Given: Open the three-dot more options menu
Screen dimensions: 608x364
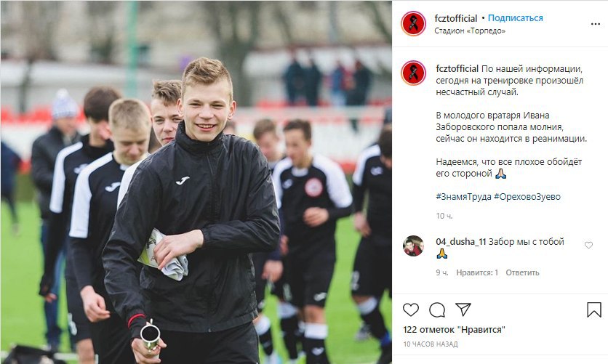Looking at the screenshot, I should coord(595,24).
